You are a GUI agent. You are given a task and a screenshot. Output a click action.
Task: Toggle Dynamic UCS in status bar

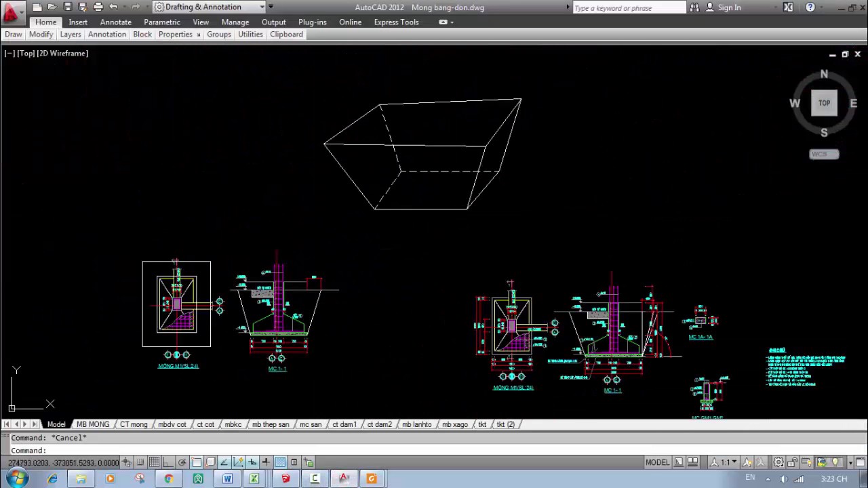238,462
